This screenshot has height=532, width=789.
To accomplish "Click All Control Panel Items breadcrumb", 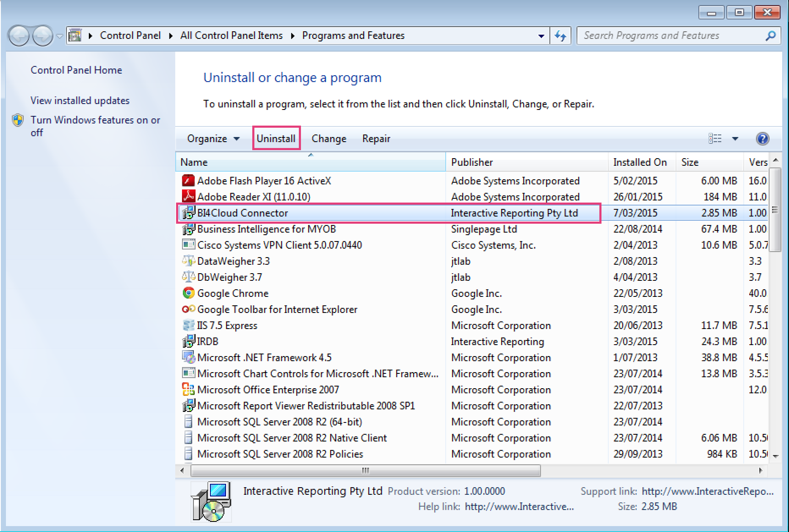I will [x=232, y=36].
